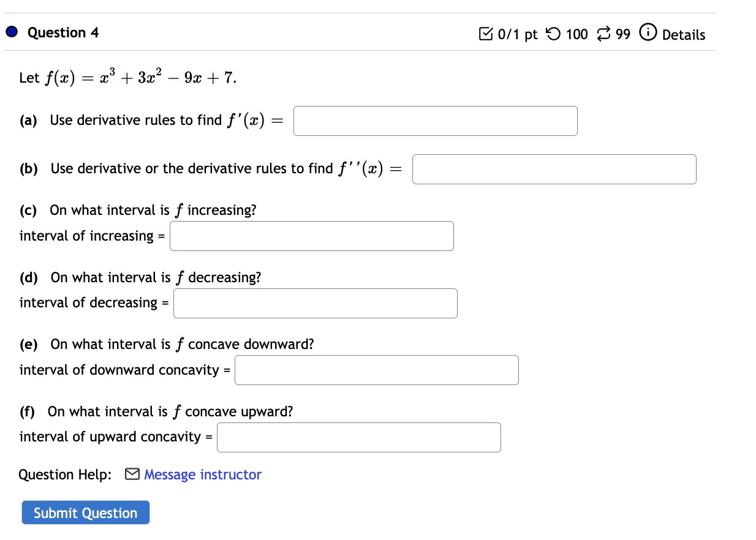Click the Details text label
Screen dimensions: 756x540
point(684,35)
